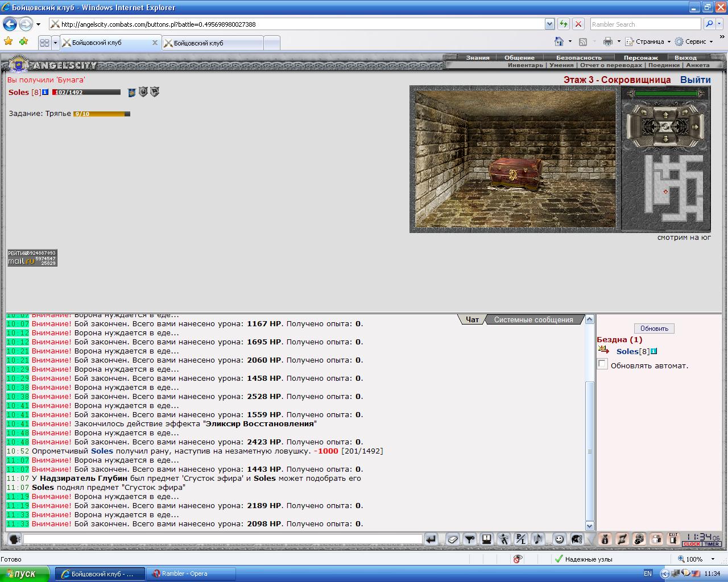Click the second pink icon after money bag
This screenshot has width=728, height=582.
pos(622,539)
